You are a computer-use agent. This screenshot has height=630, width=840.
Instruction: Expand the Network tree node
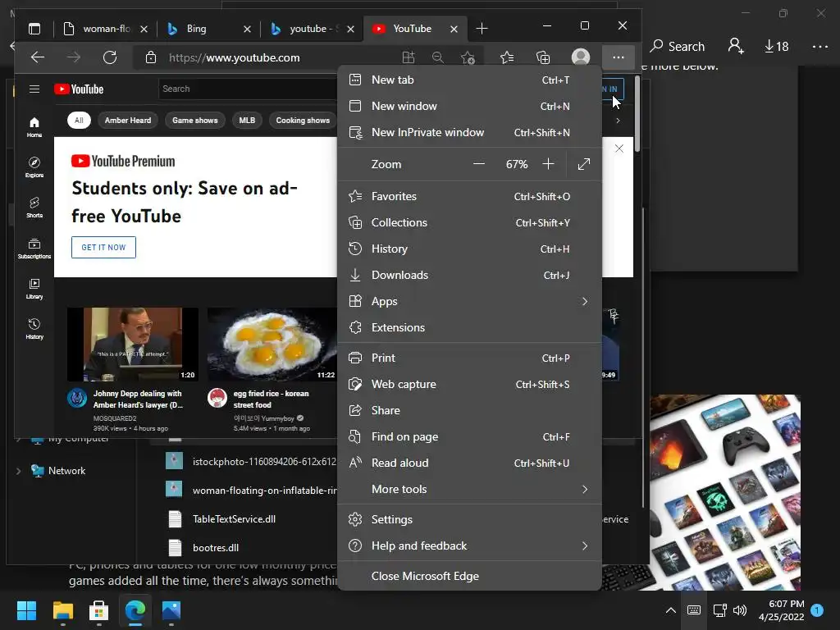[x=18, y=471]
